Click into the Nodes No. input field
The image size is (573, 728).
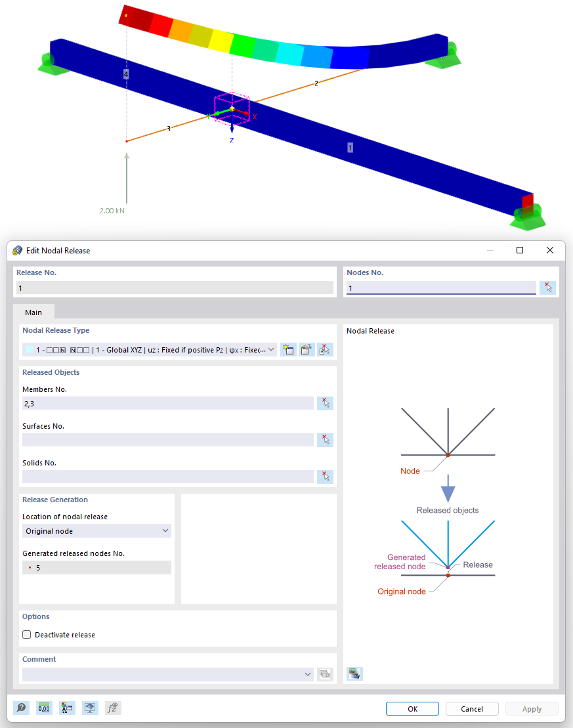pos(441,288)
